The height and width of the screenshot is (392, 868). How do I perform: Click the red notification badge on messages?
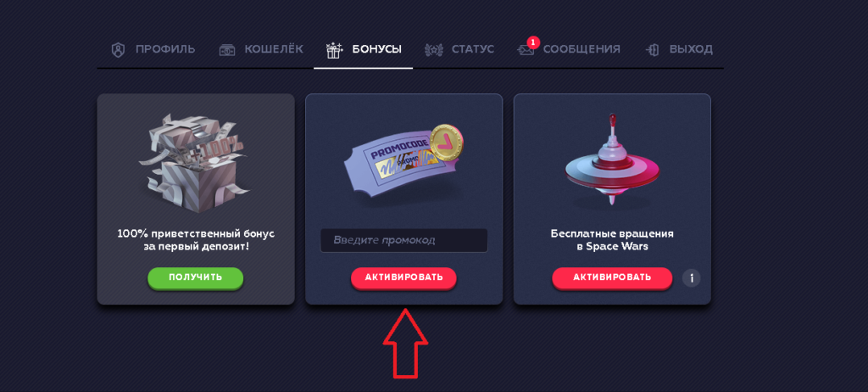click(x=532, y=42)
